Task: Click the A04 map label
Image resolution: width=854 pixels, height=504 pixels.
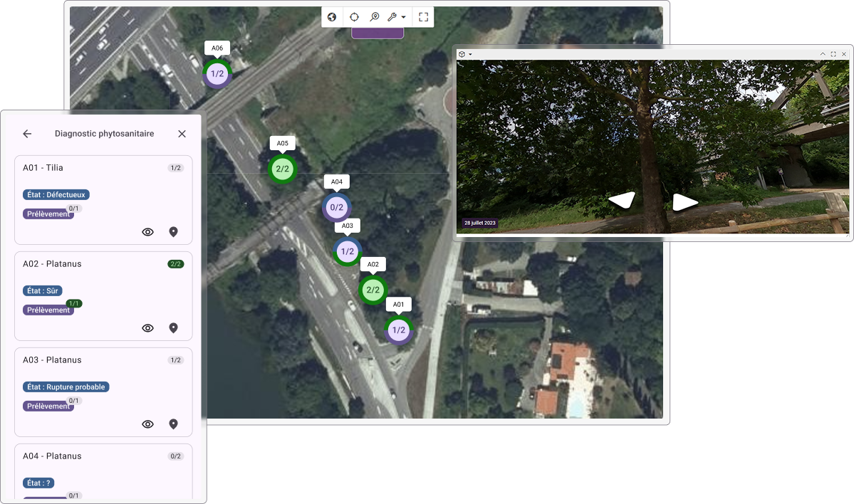Action: 337,182
